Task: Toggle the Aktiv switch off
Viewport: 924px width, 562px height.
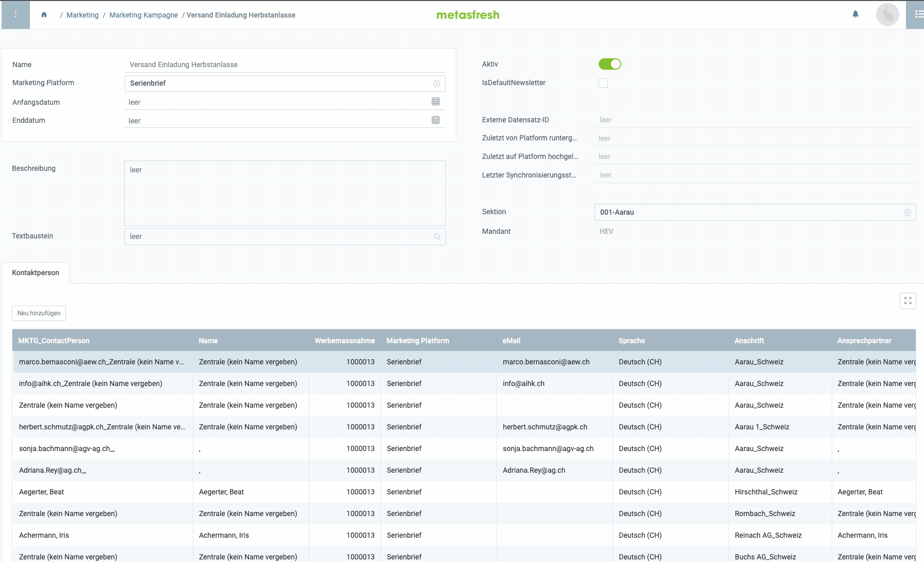Action: [609, 64]
